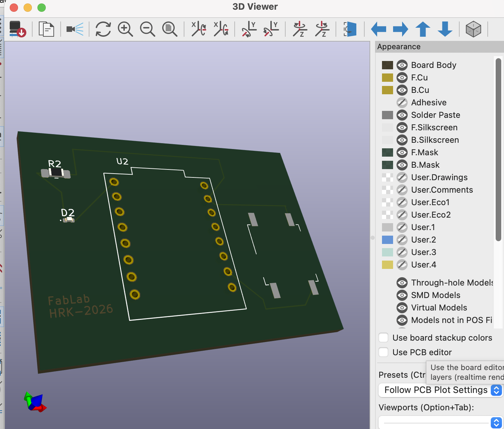
Task: Click the Zoom to Fit icon
Action: (170, 29)
